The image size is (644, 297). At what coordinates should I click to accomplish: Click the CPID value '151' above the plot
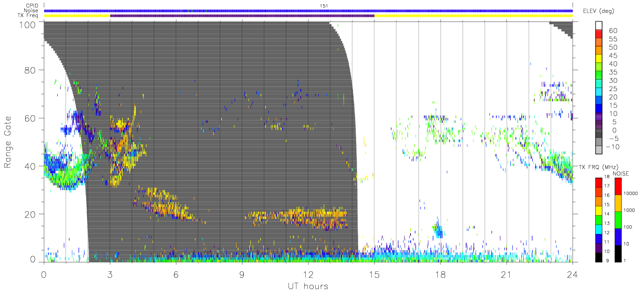click(324, 5)
